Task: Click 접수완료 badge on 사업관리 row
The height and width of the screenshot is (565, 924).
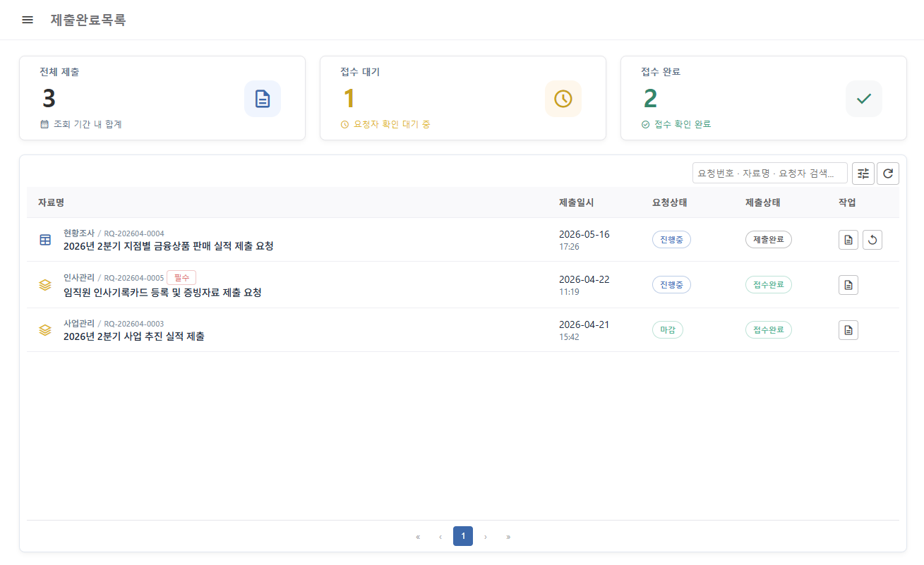Action: tap(769, 329)
